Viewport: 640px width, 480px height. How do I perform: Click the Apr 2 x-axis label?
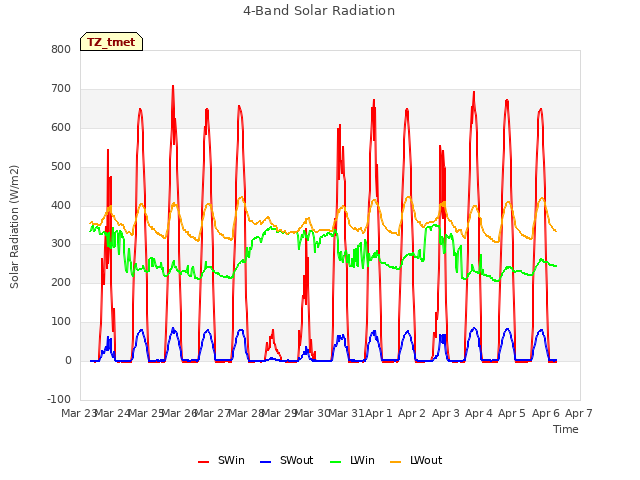[x=412, y=413]
